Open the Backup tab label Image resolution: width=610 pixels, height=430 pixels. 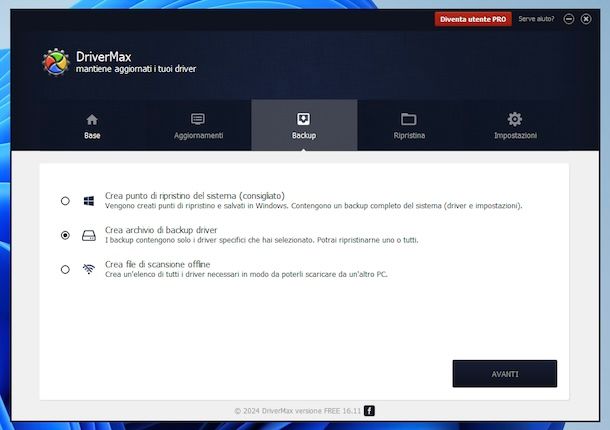point(304,135)
